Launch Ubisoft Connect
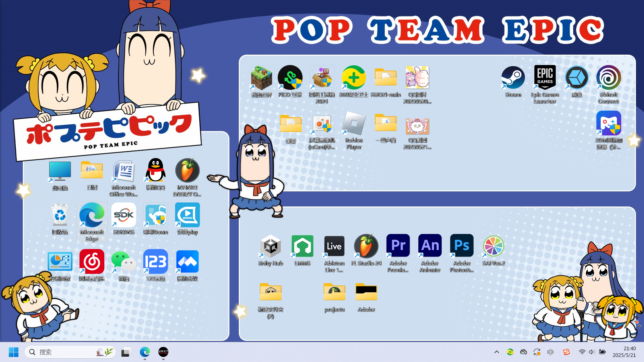 [609, 84]
